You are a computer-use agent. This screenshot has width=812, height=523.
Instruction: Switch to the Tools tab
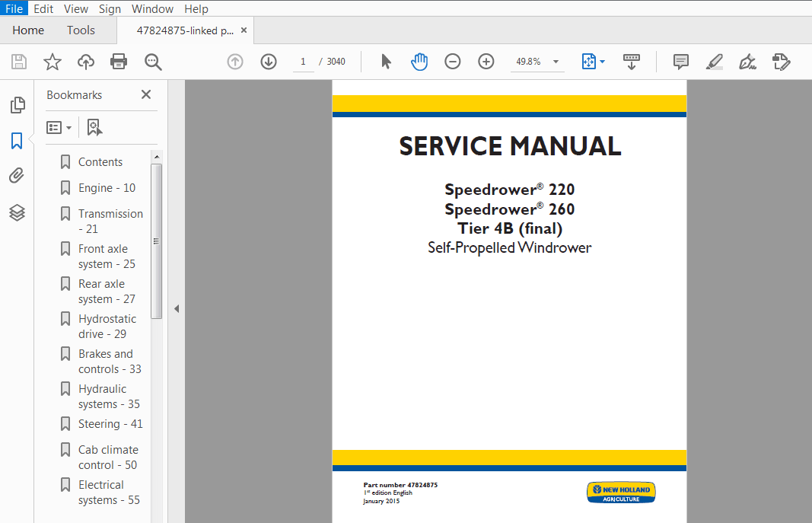coord(81,30)
